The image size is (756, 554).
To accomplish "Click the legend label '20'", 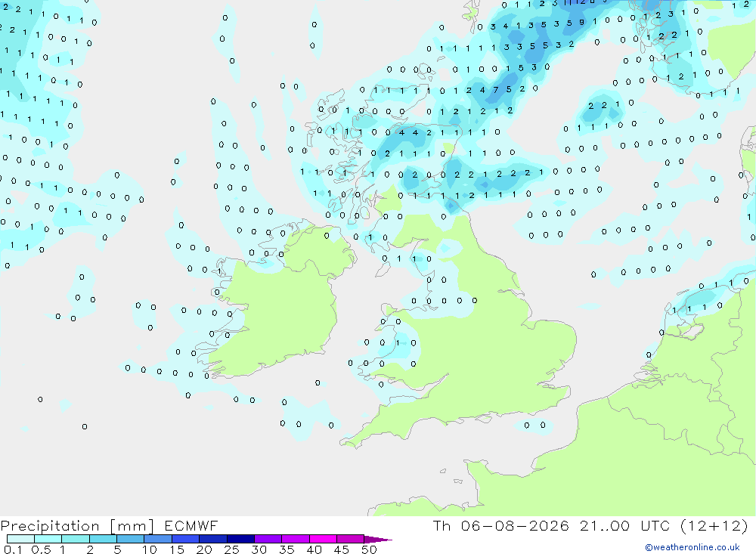I will click(204, 549).
